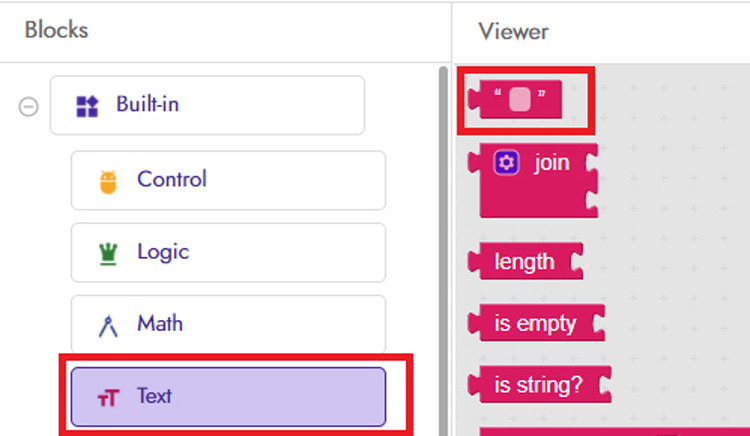Open the Logic blocks drawer
The width and height of the screenshot is (750, 436).
[228, 252]
